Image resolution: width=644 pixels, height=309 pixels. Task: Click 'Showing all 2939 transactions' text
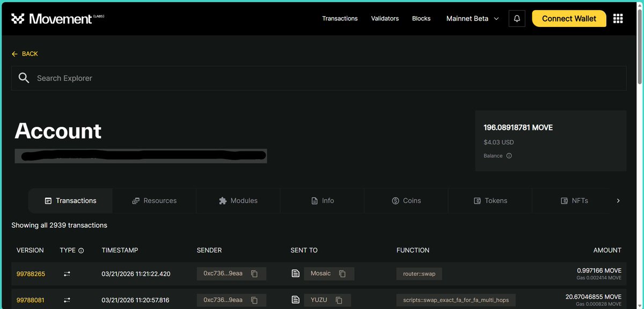pos(59,225)
